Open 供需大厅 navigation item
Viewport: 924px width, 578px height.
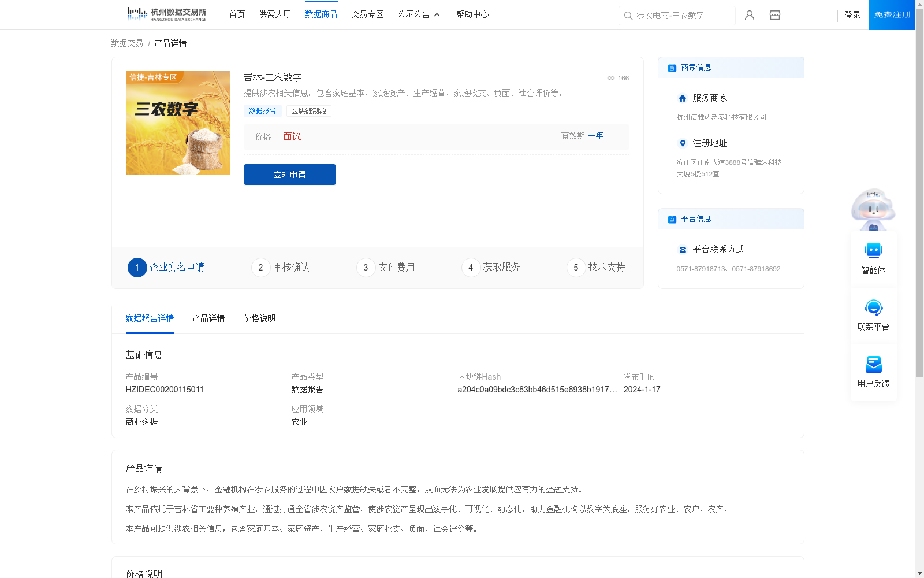pos(275,14)
